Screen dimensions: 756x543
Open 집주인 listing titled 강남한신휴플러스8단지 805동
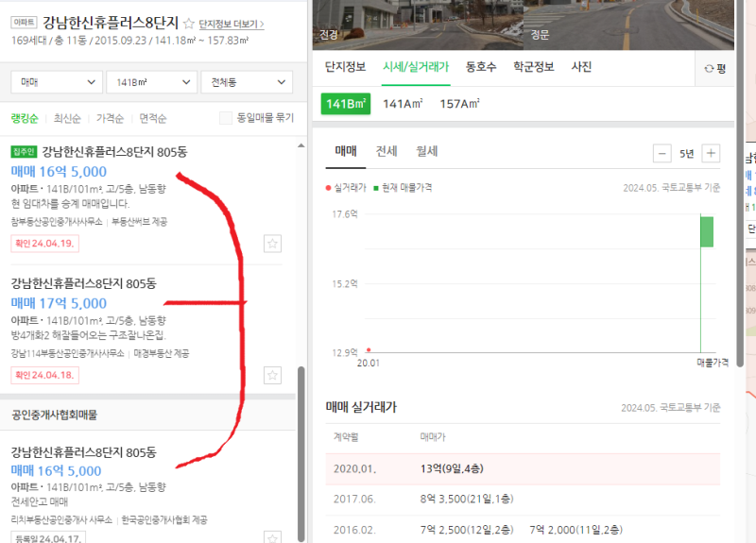coord(114,152)
